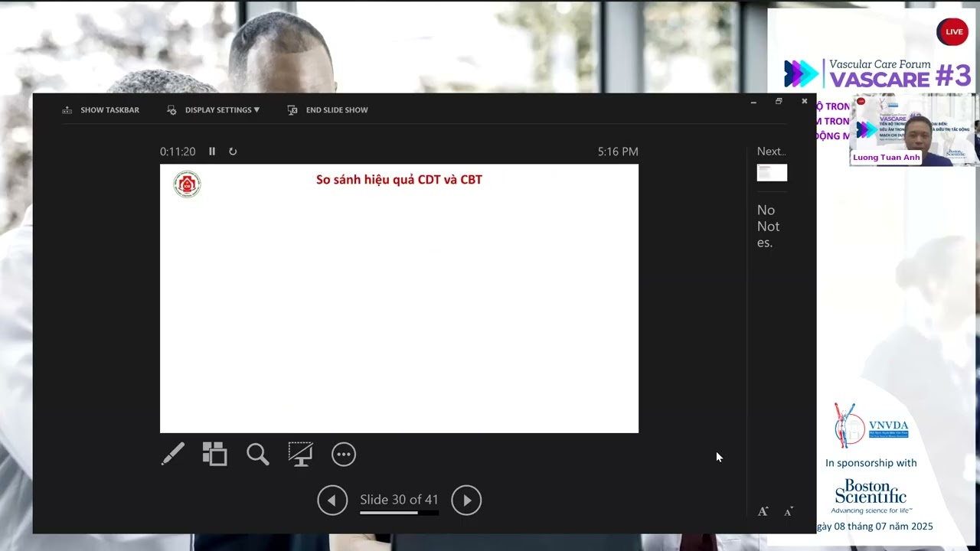The image size is (980, 551).
Task: Click the Vascare #3 forum logo
Action: 877,73
